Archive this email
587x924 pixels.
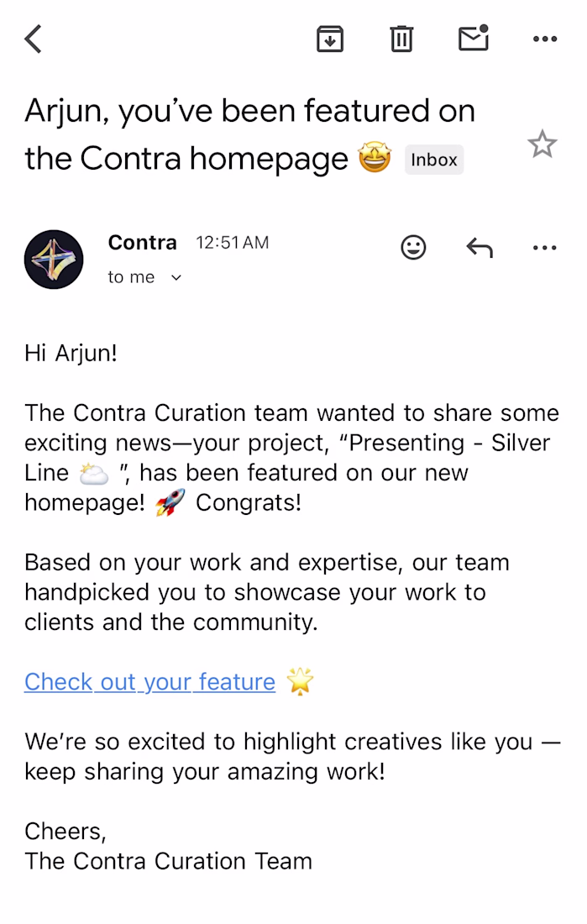tap(330, 39)
